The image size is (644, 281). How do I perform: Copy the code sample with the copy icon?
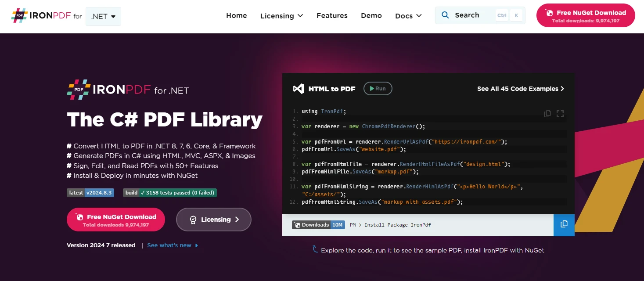point(547,114)
